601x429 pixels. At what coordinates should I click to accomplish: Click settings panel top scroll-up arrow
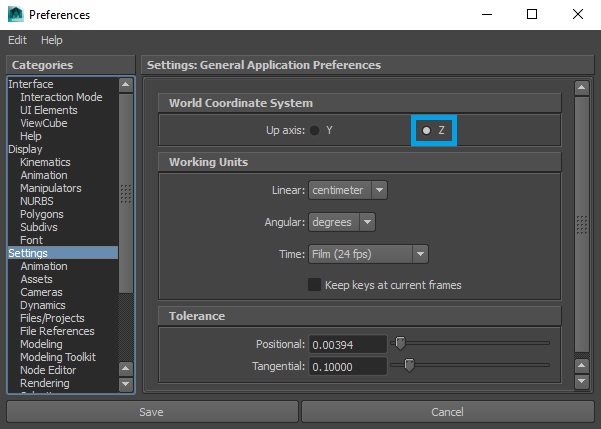pos(581,88)
